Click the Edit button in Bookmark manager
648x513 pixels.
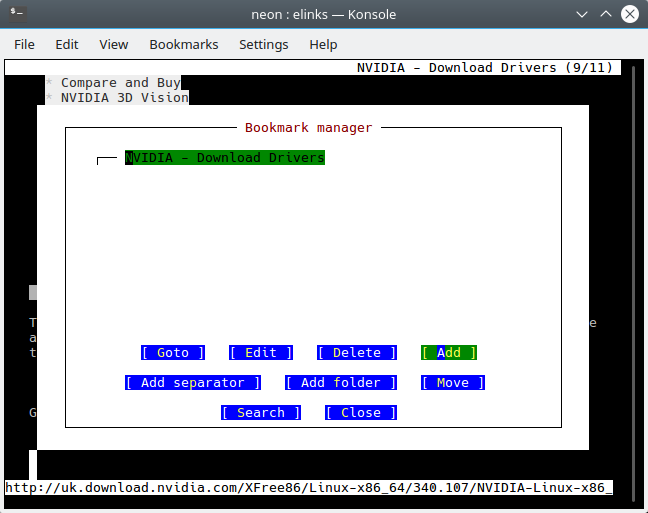pyautogui.click(x=261, y=353)
